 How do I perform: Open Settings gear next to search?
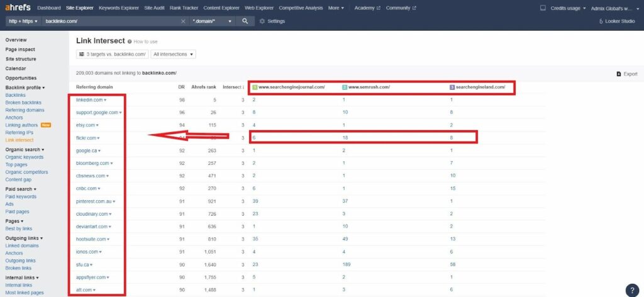pos(272,21)
